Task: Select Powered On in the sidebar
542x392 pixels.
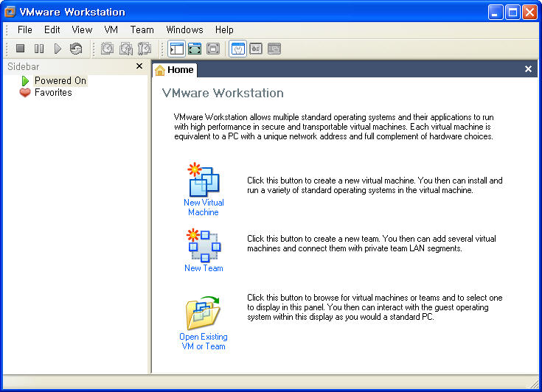Action: (x=60, y=81)
